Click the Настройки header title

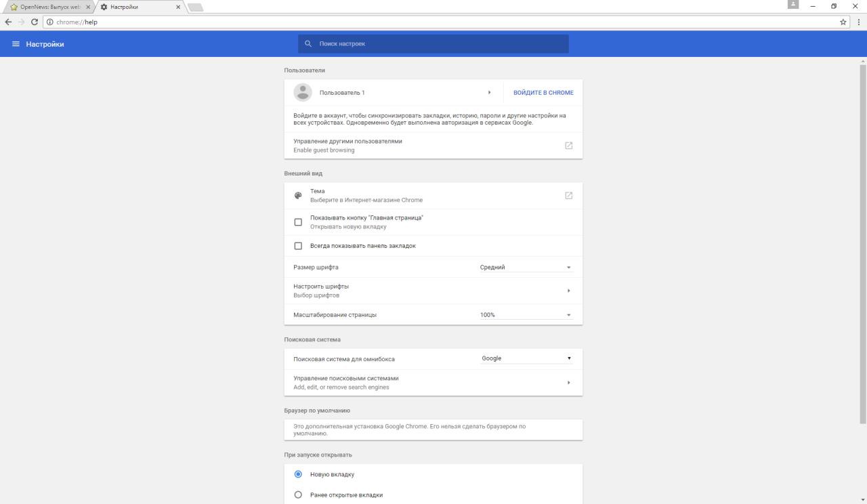pyautogui.click(x=45, y=44)
